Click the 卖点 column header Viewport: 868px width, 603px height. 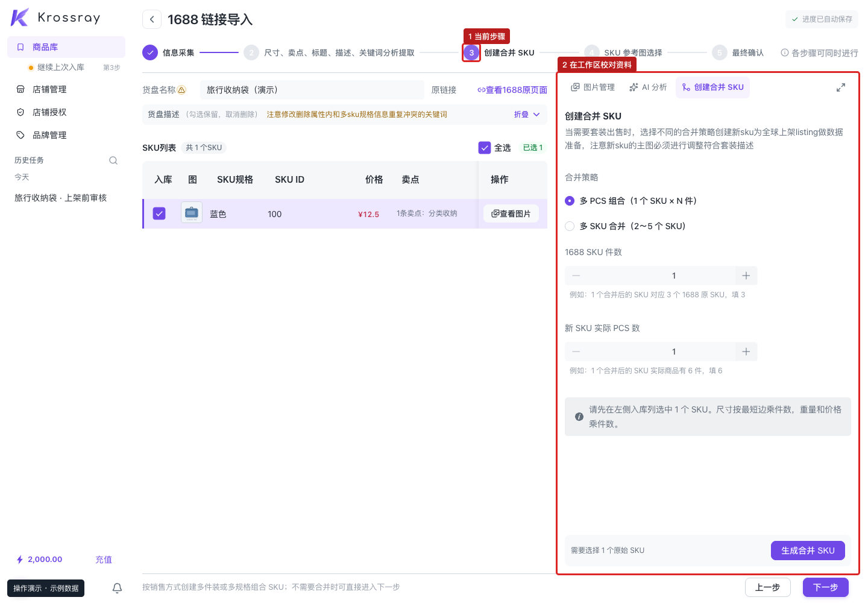(x=410, y=180)
